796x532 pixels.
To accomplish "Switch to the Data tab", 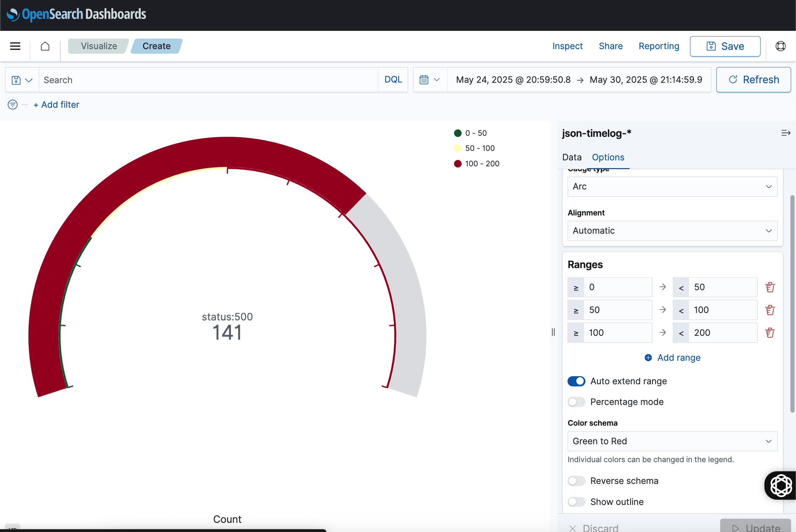I will point(572,157).
